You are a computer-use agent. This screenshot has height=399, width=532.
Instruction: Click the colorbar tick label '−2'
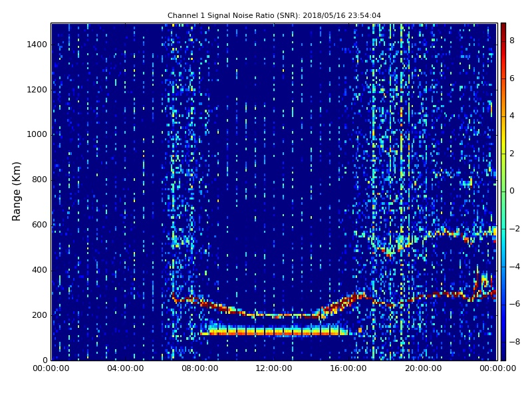515,229
